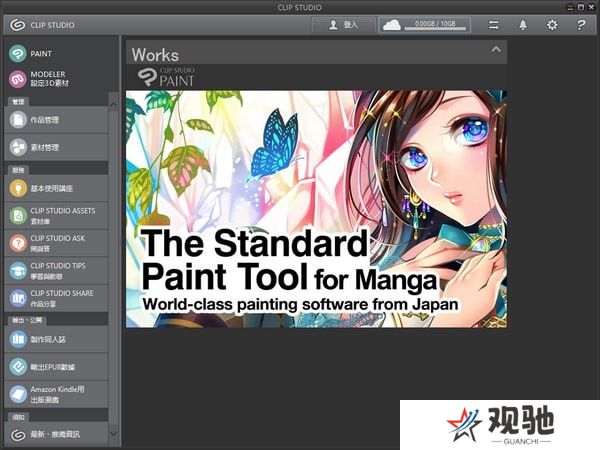This screenshot has width=600, height=450.
Task: Open settings gear in top bar
Action: click(552, 25)
